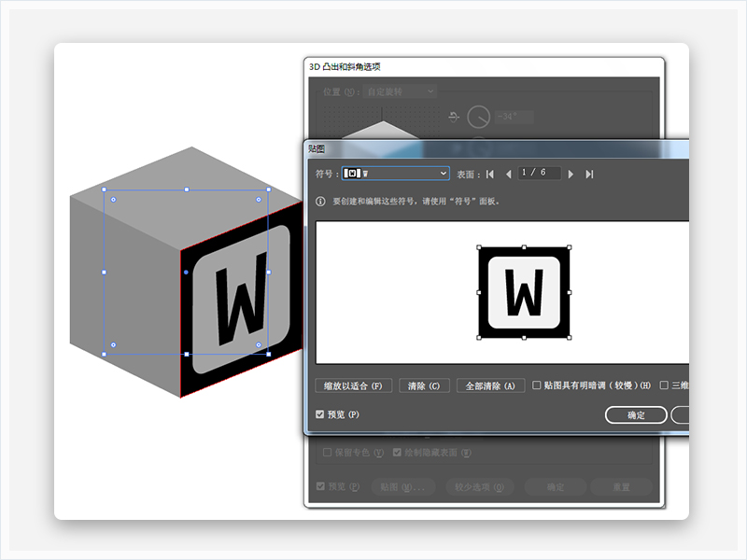Image resolution: width=747 pixels, height=560 pixels.
Task: Toggle the 三维 checkbox at dialog right edge
Action: 664,385
